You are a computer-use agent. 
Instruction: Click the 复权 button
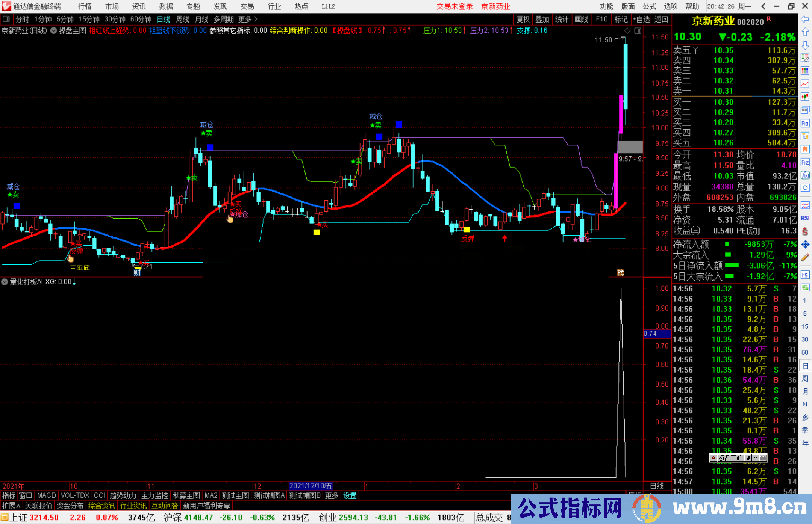tap(523, 19)
